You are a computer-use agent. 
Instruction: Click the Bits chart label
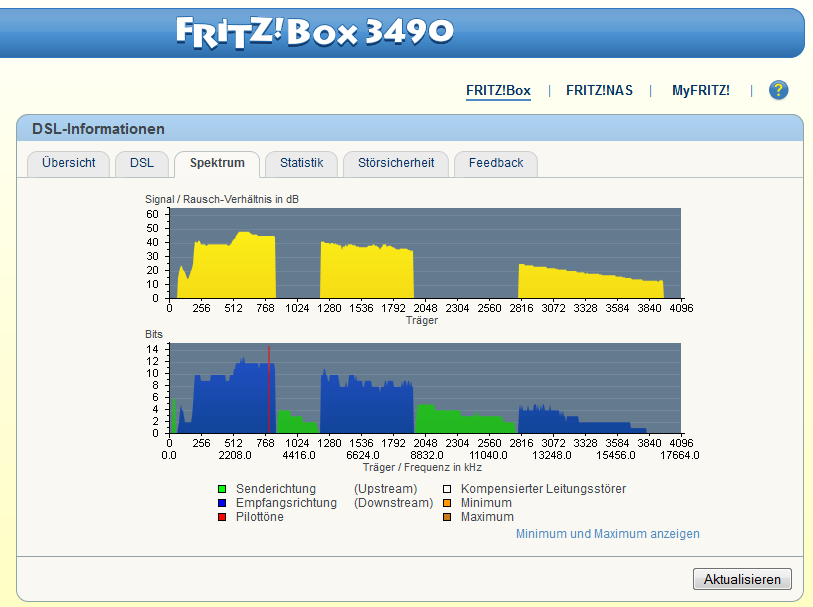point(154,334)
